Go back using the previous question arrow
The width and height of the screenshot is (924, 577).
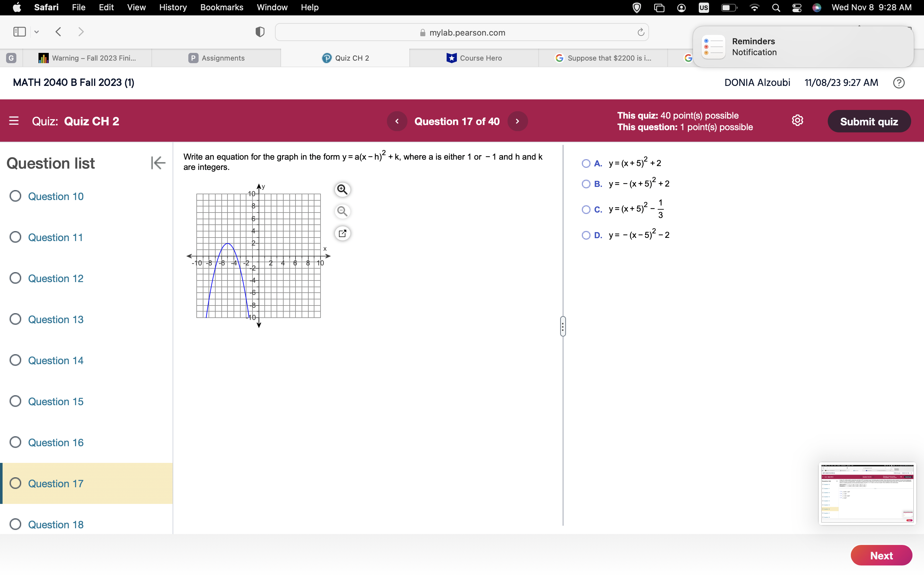point(397,121)
